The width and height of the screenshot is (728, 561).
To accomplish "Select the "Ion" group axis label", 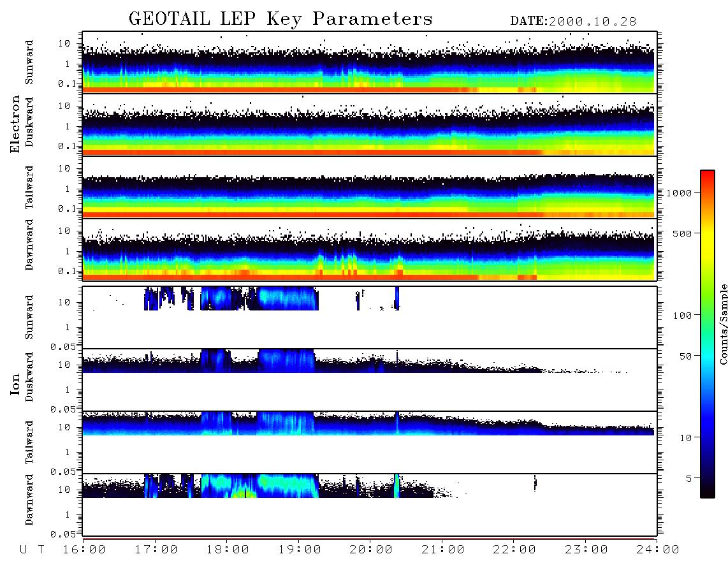I will tap(15, 384).
